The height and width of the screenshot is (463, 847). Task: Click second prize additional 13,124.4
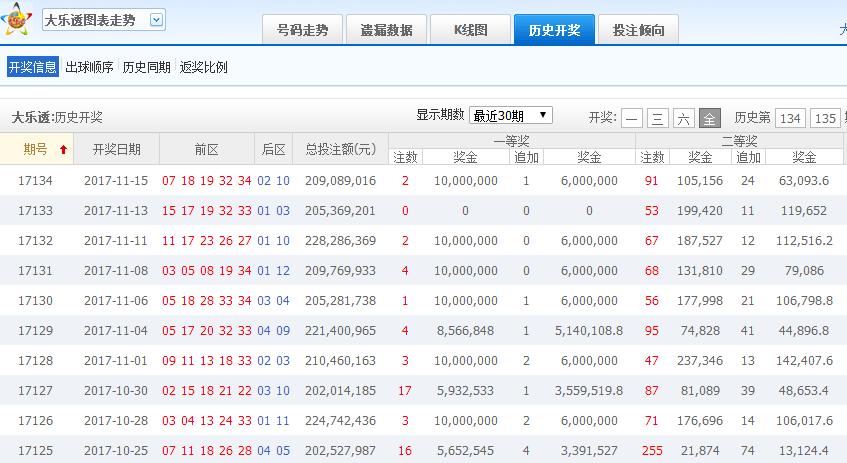click(804, 451)
